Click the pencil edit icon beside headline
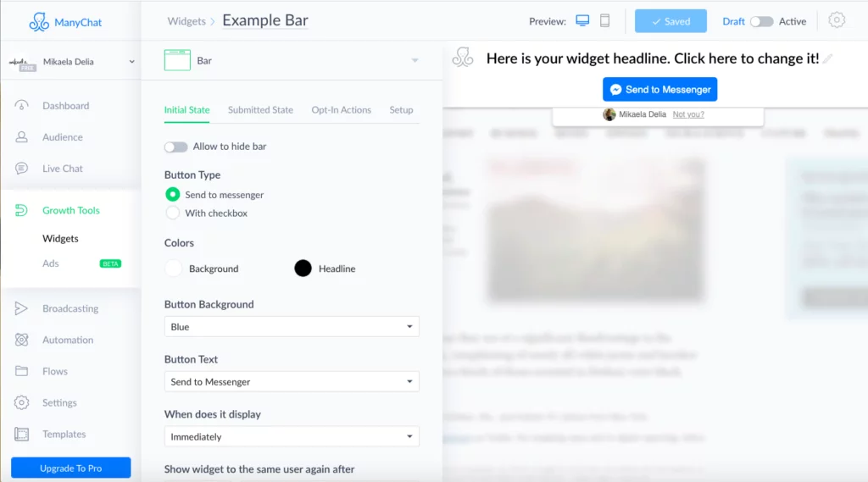The image size is (868, 482). 828,58
